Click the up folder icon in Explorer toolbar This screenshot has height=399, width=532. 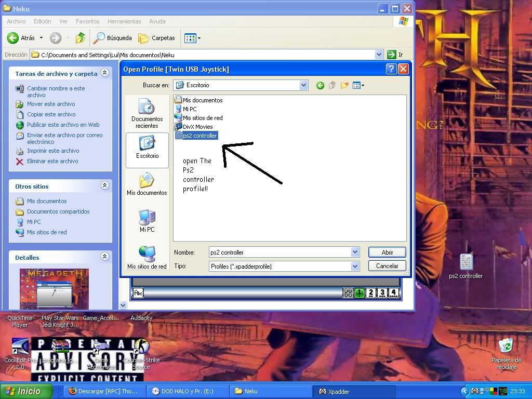click(81, 38)
